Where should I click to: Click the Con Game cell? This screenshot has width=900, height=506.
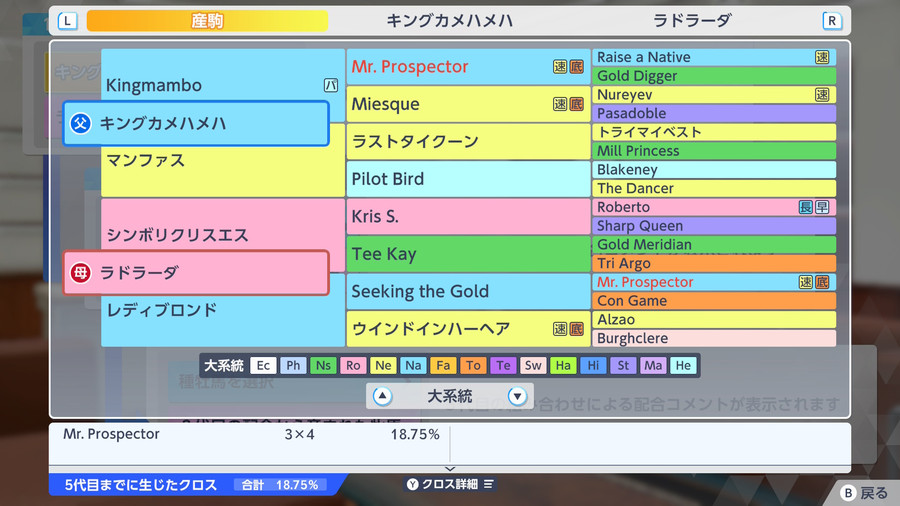click(x=714, y=301)
